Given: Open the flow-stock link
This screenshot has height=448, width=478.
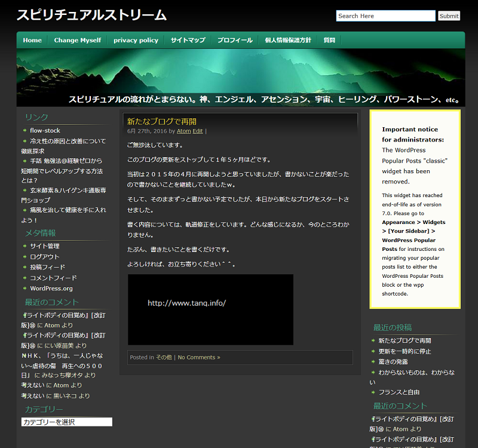Looking at the screenshot, I should pyautogui.click(x=45, y=130).
